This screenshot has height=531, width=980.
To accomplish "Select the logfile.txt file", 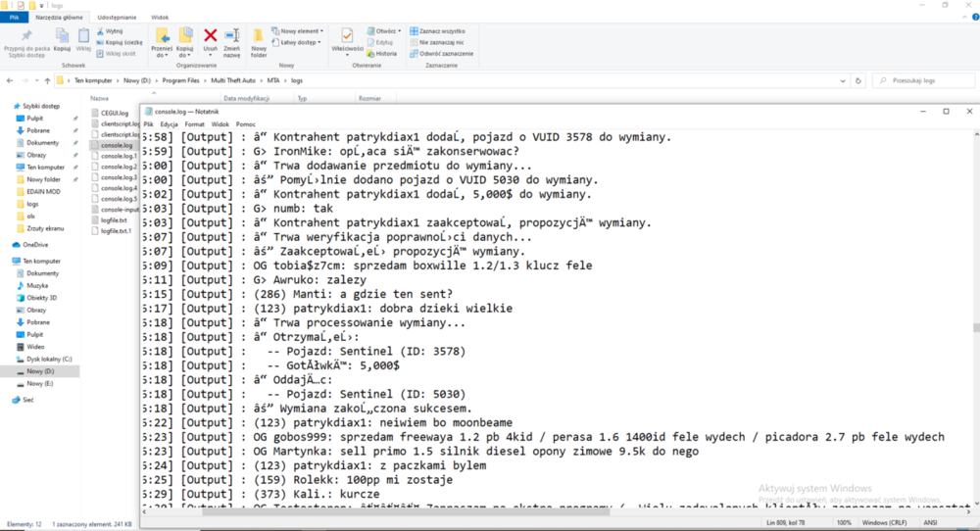I will click(x=114, y=220).
